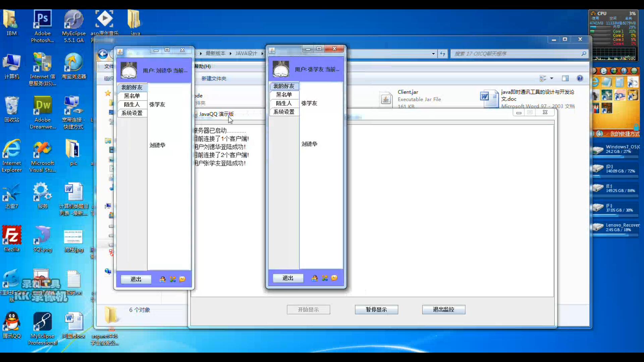
Task: Launch Adobe Dreamweaver desktop shortcut
Action: coord(43,113)
